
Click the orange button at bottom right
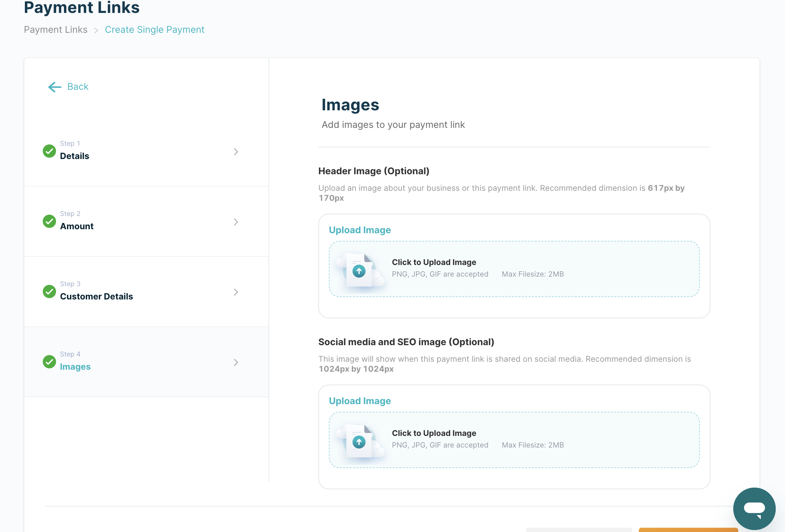pyautogui.click(x=688, y=530)
